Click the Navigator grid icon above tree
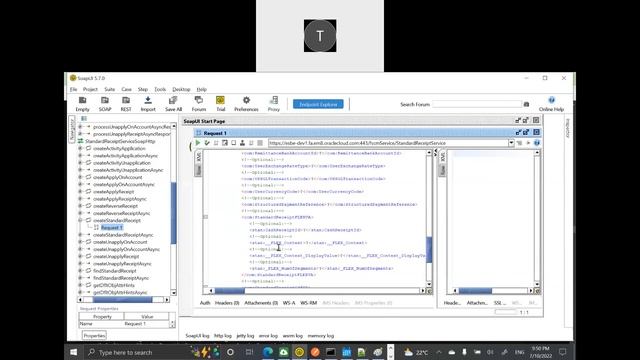 pyautogui.click(x=84, y=118)
